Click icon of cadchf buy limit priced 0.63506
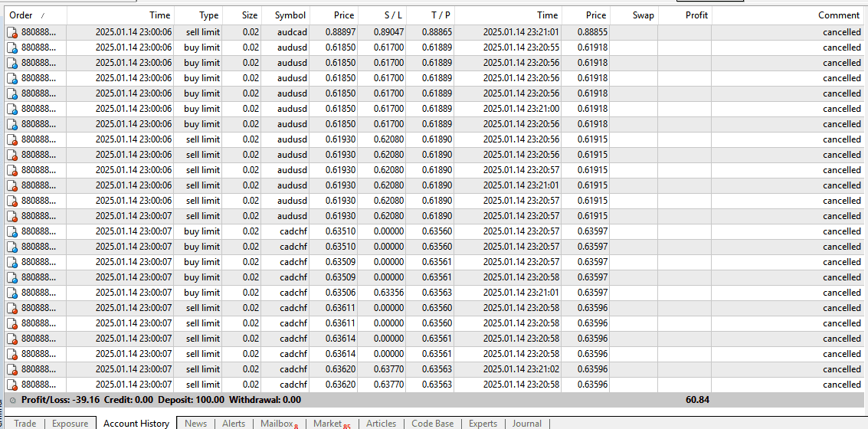Image resolution: width=868 pixels, height=429 pixels. coord(11,293)
